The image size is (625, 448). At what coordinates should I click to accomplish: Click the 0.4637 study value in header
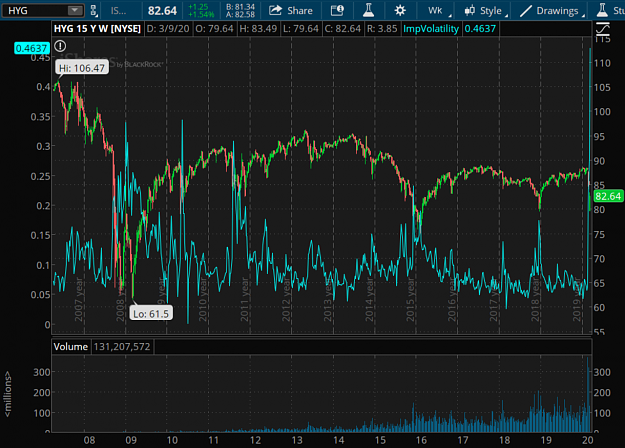coord(480,29)
